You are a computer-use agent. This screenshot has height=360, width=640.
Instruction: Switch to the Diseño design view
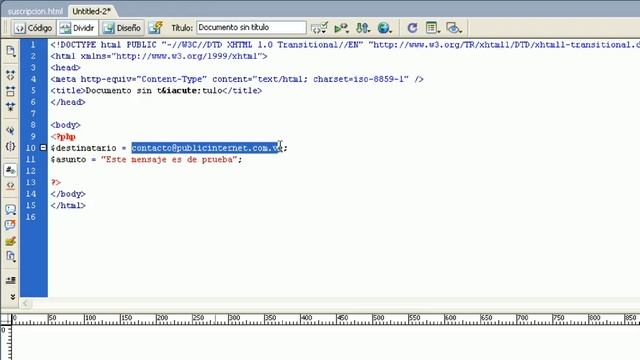coord(122,28)
